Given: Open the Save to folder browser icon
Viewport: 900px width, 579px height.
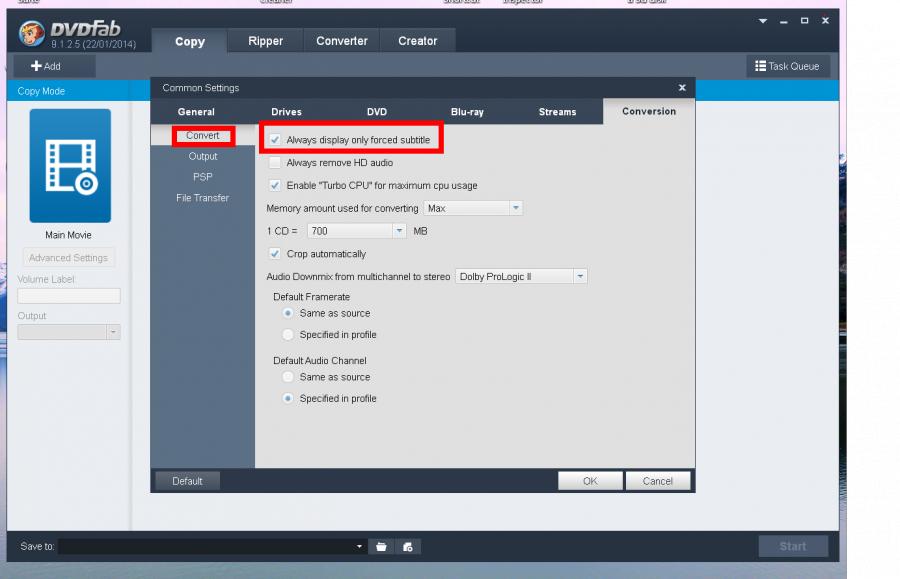Looking at the screenshot, I should pos(381,547).
